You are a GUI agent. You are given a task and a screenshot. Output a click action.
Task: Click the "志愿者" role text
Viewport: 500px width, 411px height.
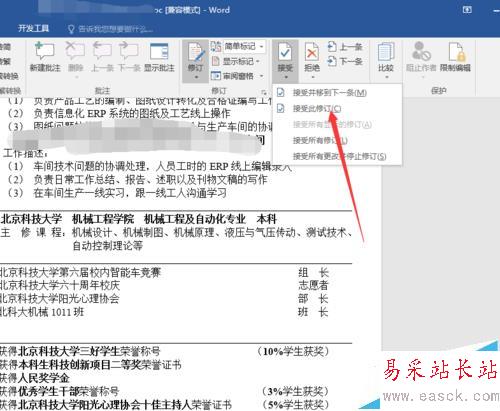(x=313, y=285)
